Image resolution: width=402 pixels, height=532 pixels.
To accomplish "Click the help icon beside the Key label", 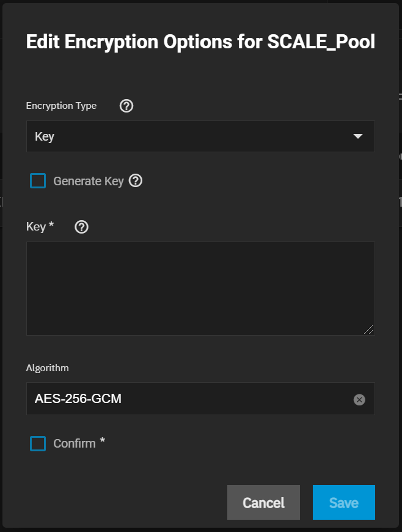I will [x=81, y=227].
